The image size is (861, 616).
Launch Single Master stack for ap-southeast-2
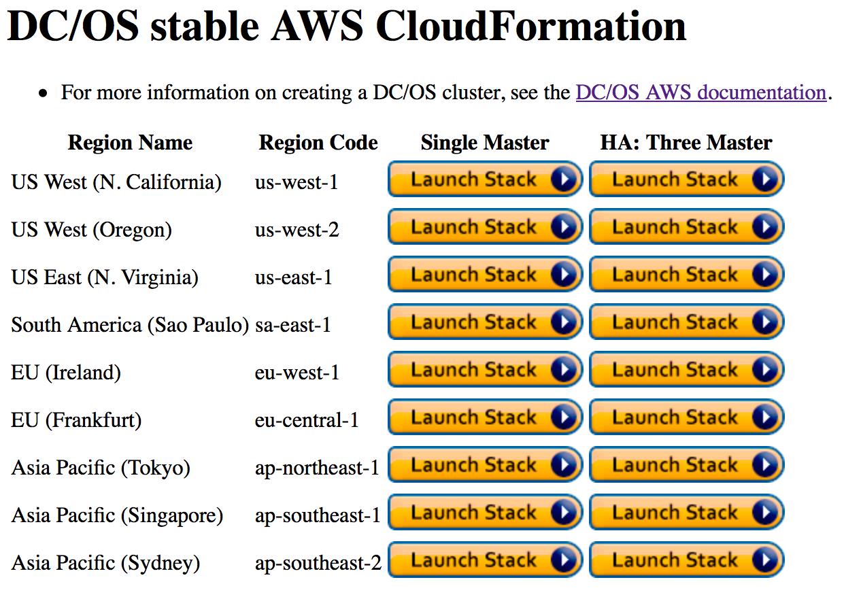pos(485,560)
